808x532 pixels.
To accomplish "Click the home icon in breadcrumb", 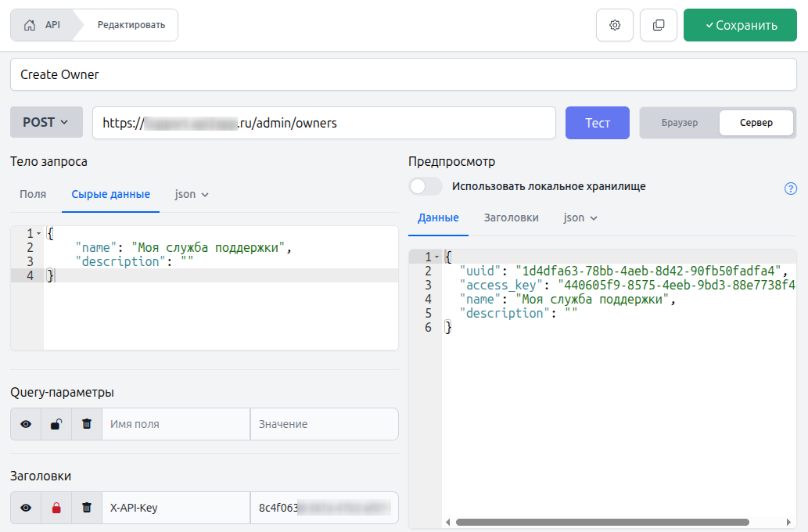I will click(x=30, y=25).
